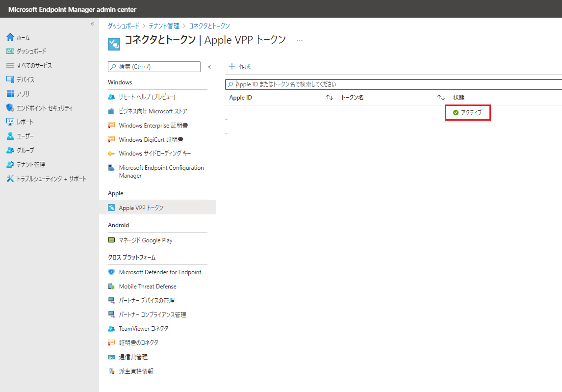This screenshot has width=562, height=392.
Task: Click the Mobile Threat Defense icon
Action: tap(111, 286)
